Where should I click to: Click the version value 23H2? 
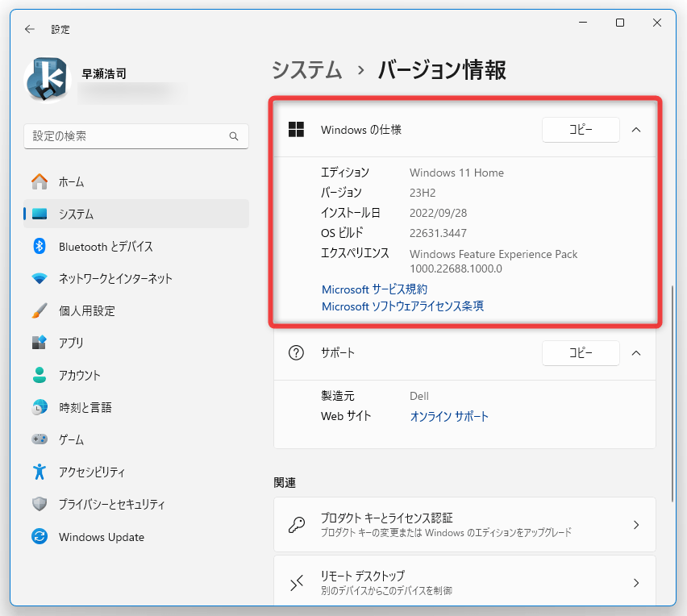(423, 193)
